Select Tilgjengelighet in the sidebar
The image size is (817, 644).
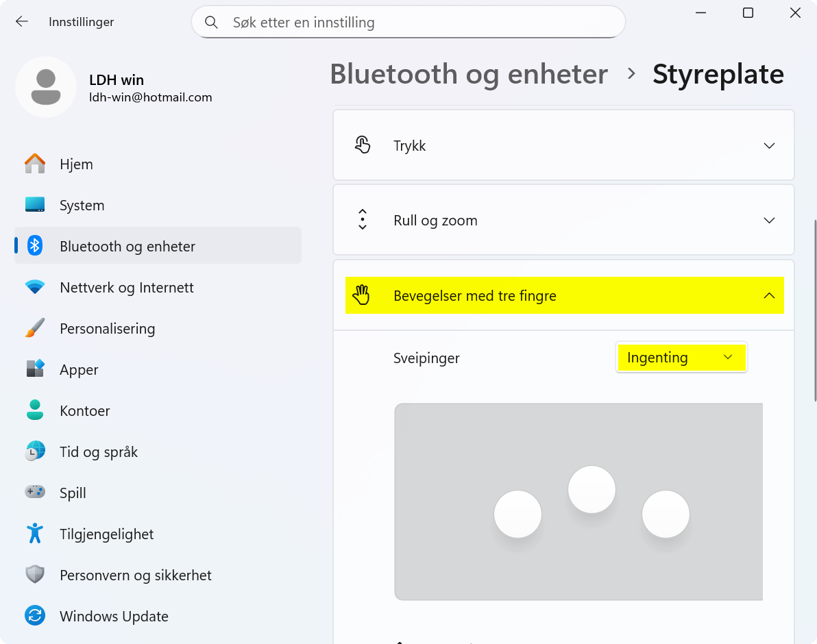click(34, 534)
